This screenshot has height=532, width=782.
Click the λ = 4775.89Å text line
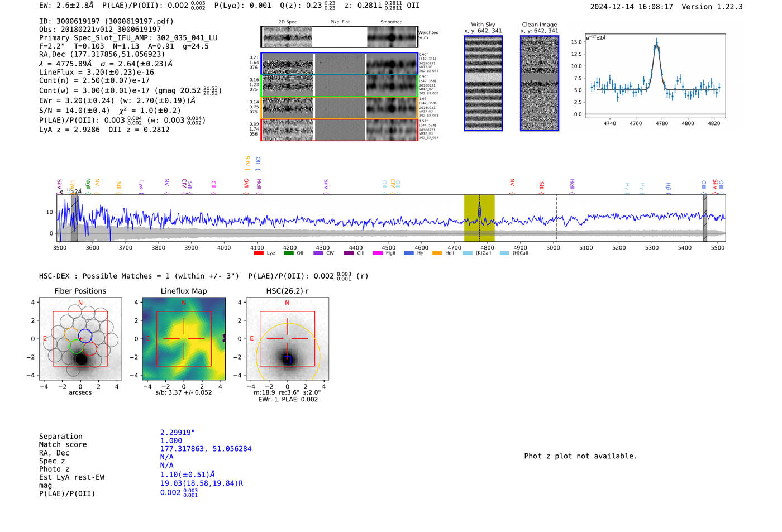[x=106, y=64]
